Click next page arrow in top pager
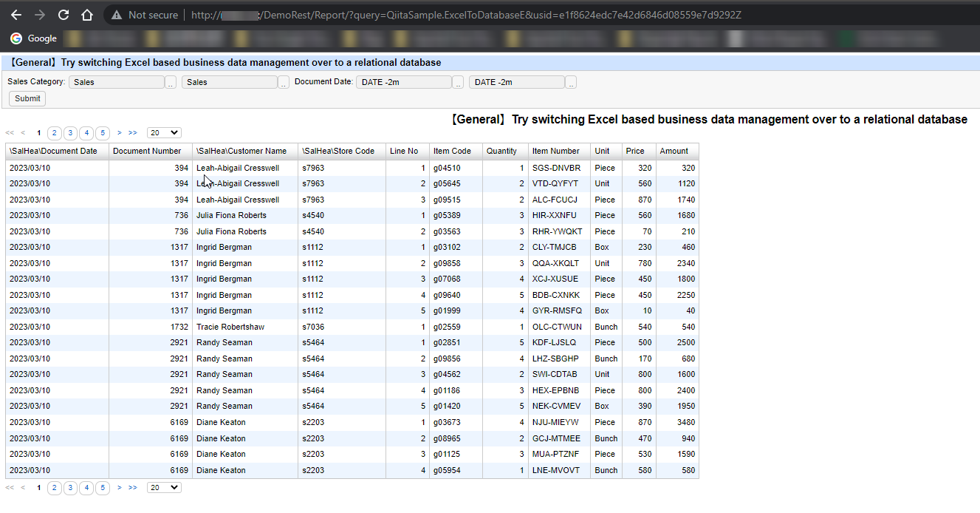The width and height of the screenshot is (980, 513). [120, 133]
